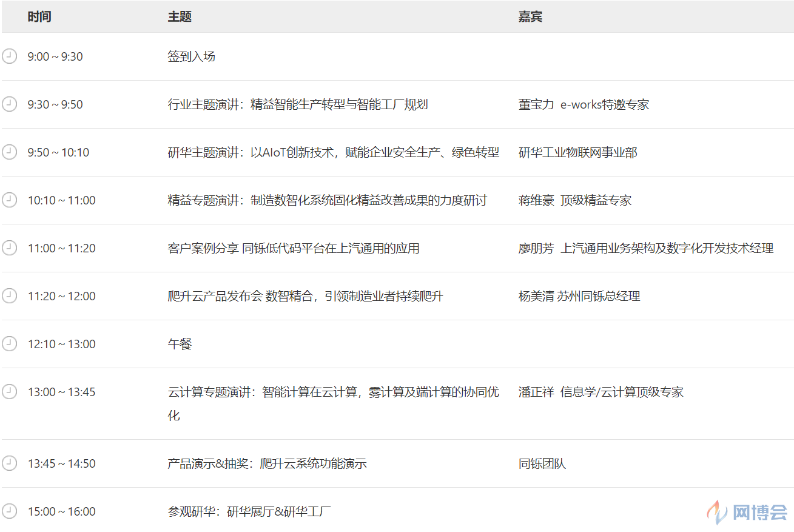794x532 pixels.
Task: Select the 9:30～9:50 time cell
Action: click(55, 105)
